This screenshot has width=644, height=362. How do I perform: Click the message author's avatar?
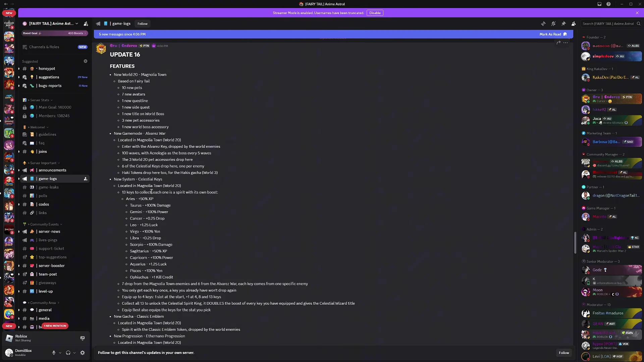point(101,49)
